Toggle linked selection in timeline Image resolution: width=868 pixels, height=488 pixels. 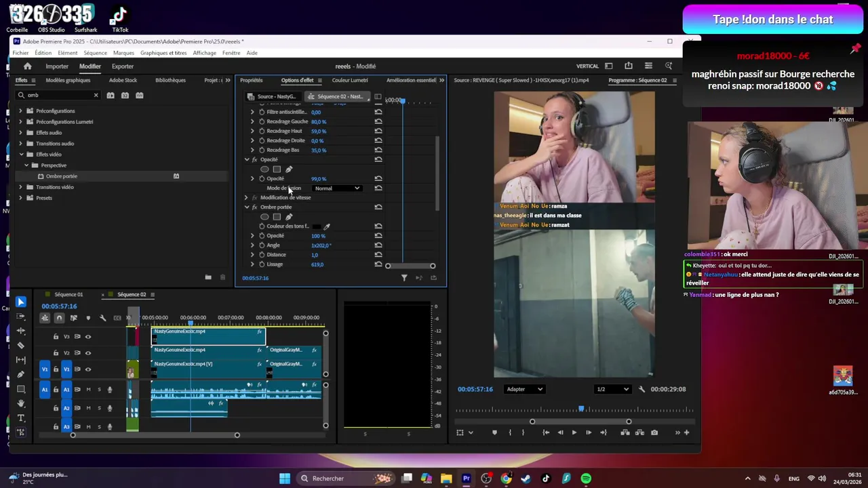[x=74, y=318]
